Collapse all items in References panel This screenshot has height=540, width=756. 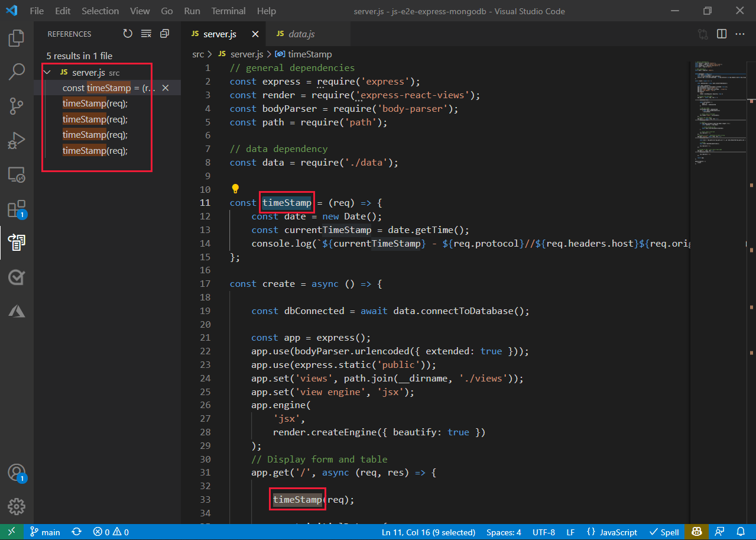pyautogui.click(x=164, y=33)
